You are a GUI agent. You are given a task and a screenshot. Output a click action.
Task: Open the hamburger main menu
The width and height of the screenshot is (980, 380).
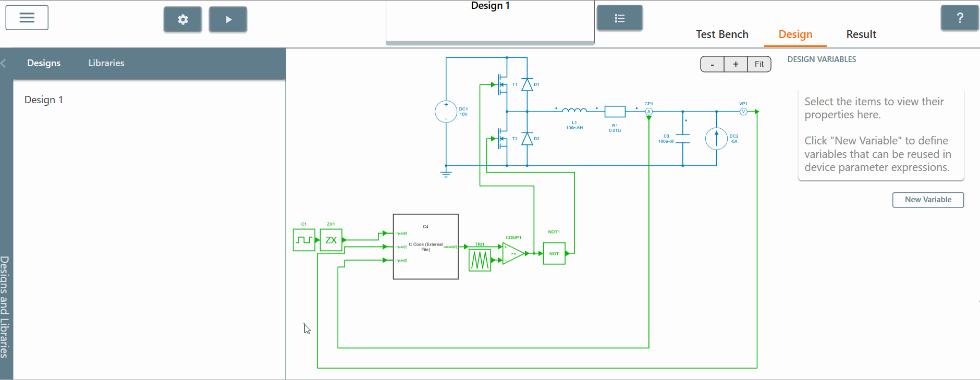(27, 18)
